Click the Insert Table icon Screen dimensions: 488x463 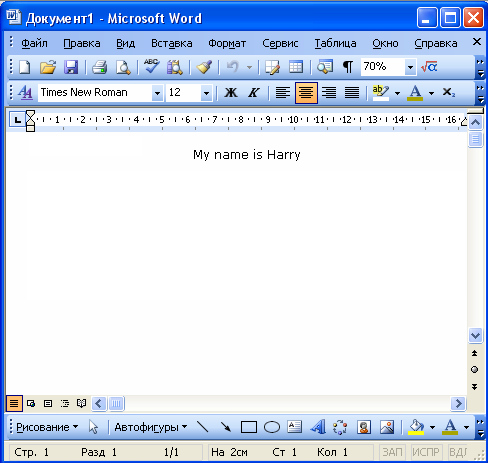[296, 67]
